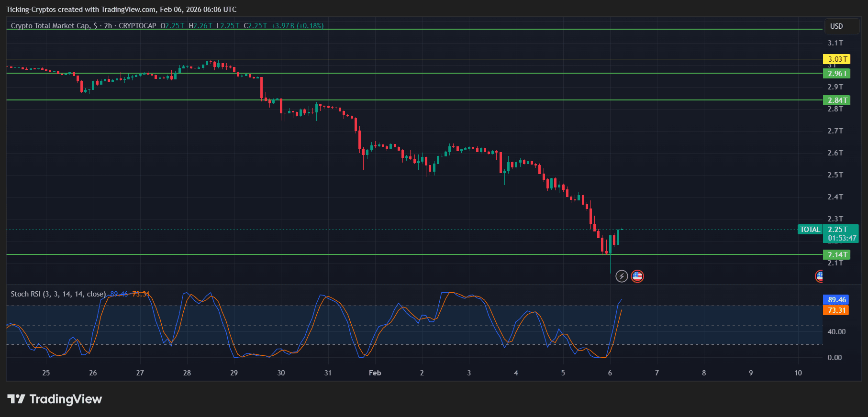Select the 2.84T horizontal line label

click(x=836, y=100)
